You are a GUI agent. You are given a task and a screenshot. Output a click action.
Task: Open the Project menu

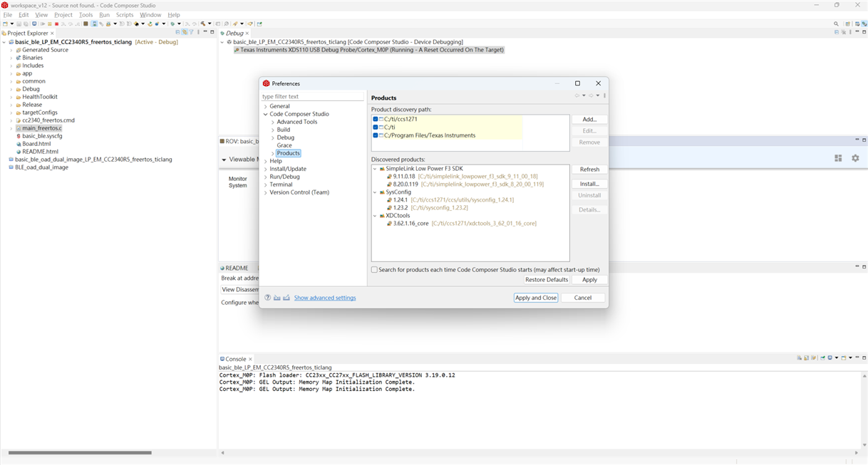click(x=63, y=14)
